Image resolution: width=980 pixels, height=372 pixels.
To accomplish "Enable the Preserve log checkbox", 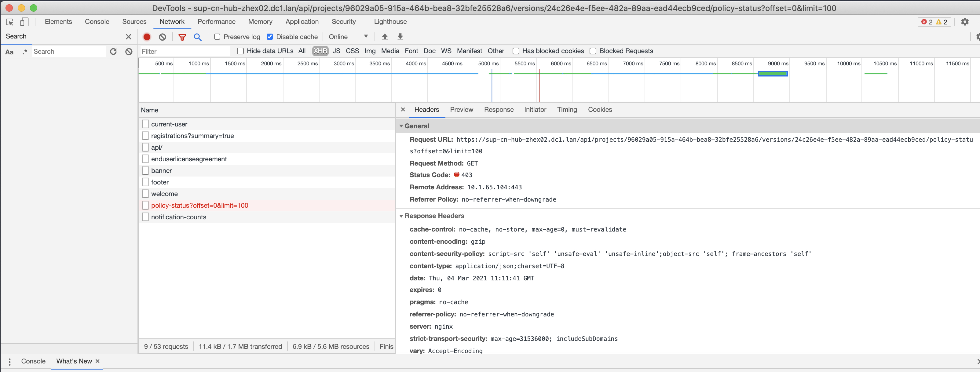I will [x=217, y=37].
